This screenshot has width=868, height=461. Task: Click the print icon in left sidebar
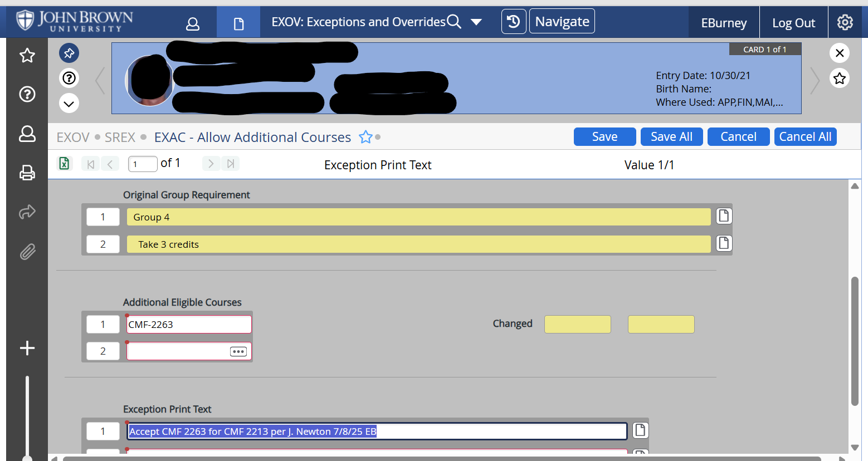pyautogui.click(x=27, y=173)
